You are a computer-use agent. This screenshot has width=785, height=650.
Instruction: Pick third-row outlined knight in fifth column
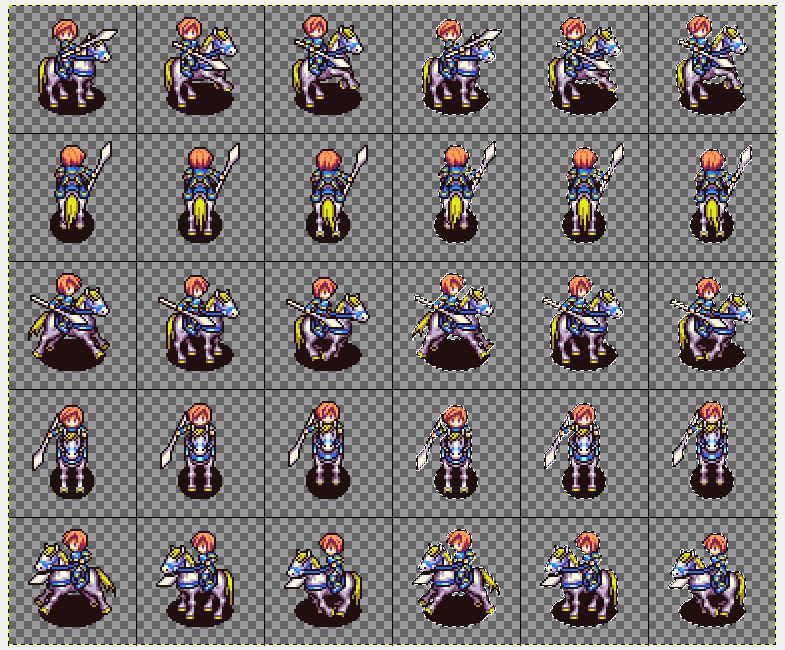tap(582, 322)
